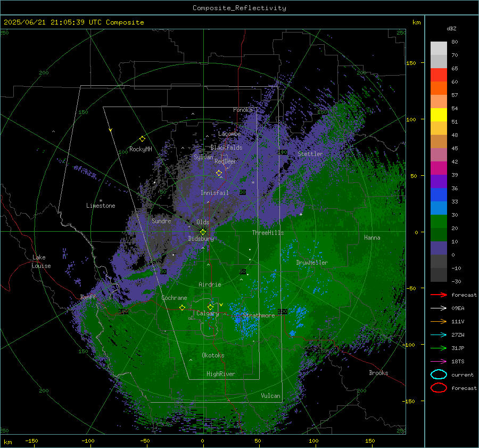Select the magenta 42-39 dBZ swatch
The image size is (479, 448).
tap(439, 168)
